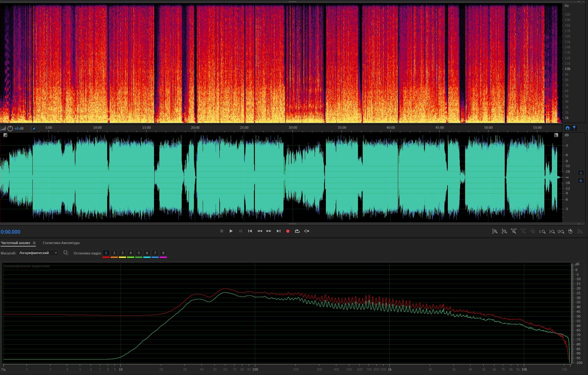Click the red Record button
The image size is (588, 375).
[x=288, y=231]
